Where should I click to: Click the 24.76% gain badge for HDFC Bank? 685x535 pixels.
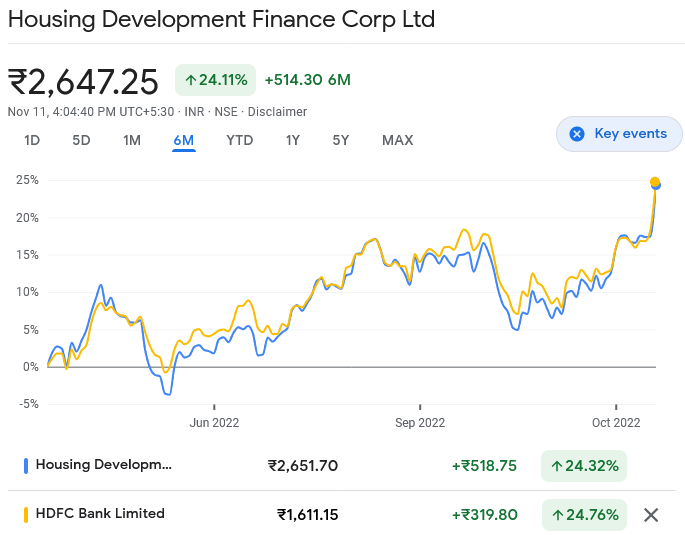584,515
